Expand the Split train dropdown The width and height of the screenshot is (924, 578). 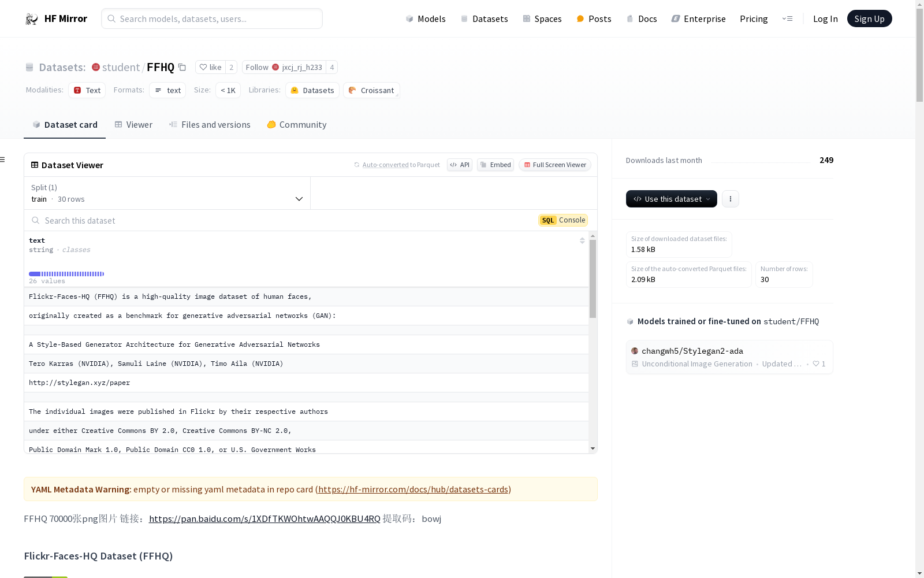(x=167, y=193)
